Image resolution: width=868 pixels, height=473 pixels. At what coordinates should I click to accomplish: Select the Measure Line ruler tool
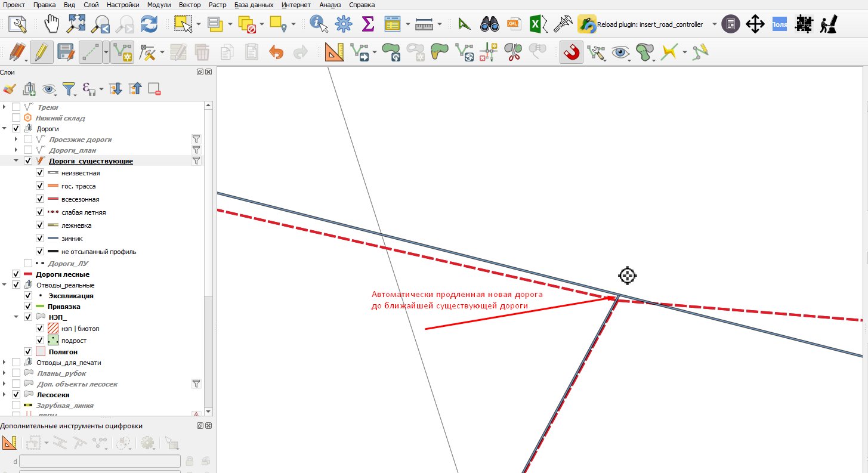click(x=424, y=24)
